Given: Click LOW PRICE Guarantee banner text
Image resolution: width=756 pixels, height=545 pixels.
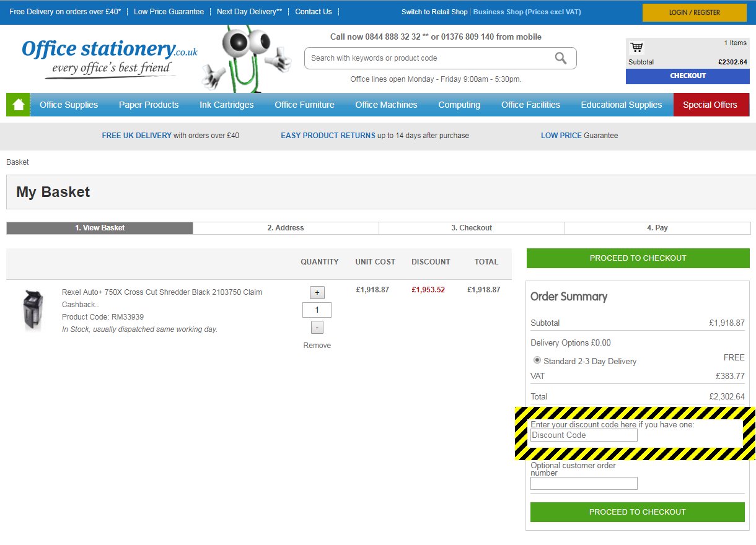Looking at the screenshot, I should click(579, 136).
